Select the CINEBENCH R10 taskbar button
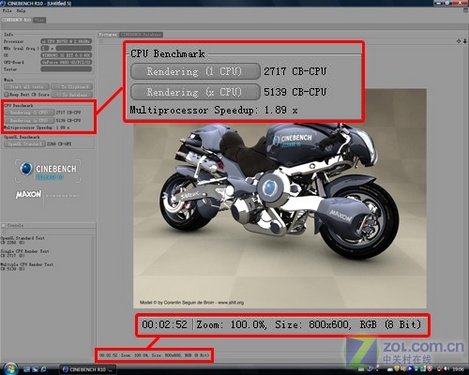Viewport: 469px width, 375px height. [x=88, y=369]
